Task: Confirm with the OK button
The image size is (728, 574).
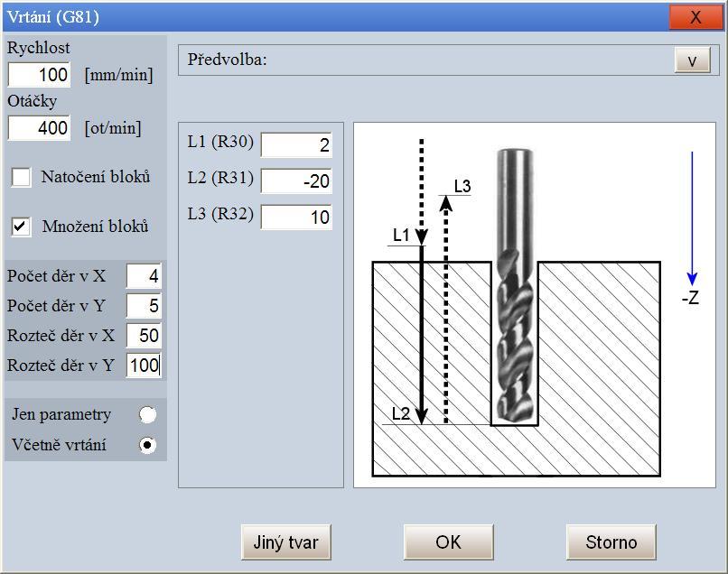Action: coord(449,542)
